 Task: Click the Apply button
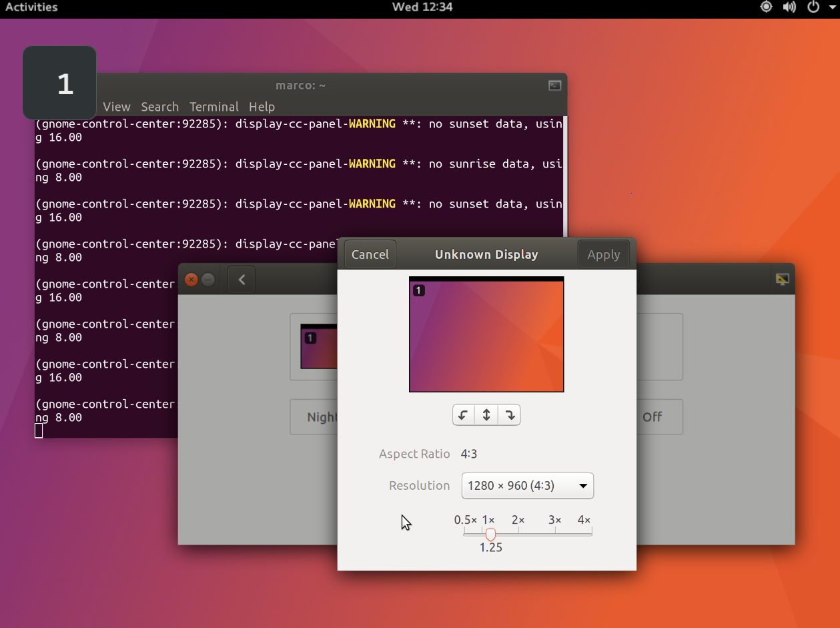click(603, 254)
